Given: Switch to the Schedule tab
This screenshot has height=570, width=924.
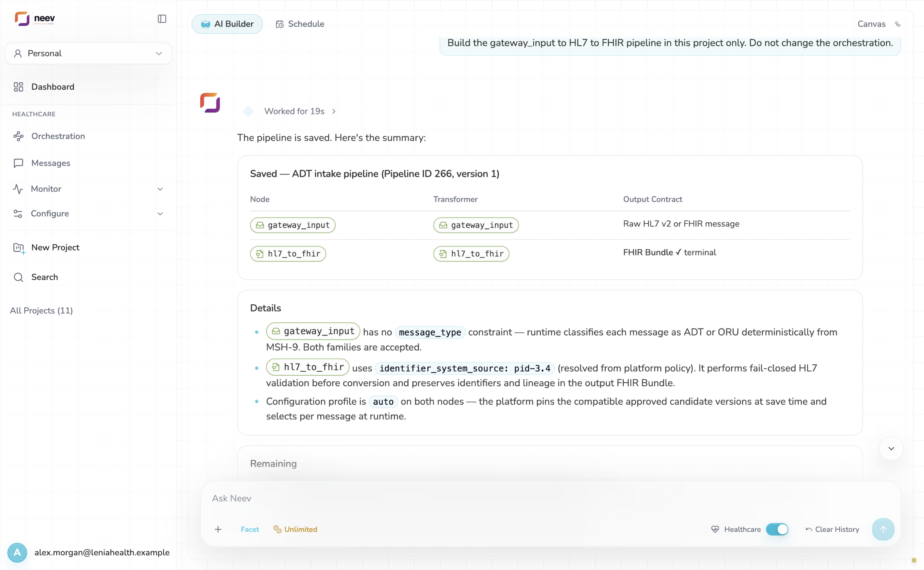Looking at the screenshot, I should point(300,24).
